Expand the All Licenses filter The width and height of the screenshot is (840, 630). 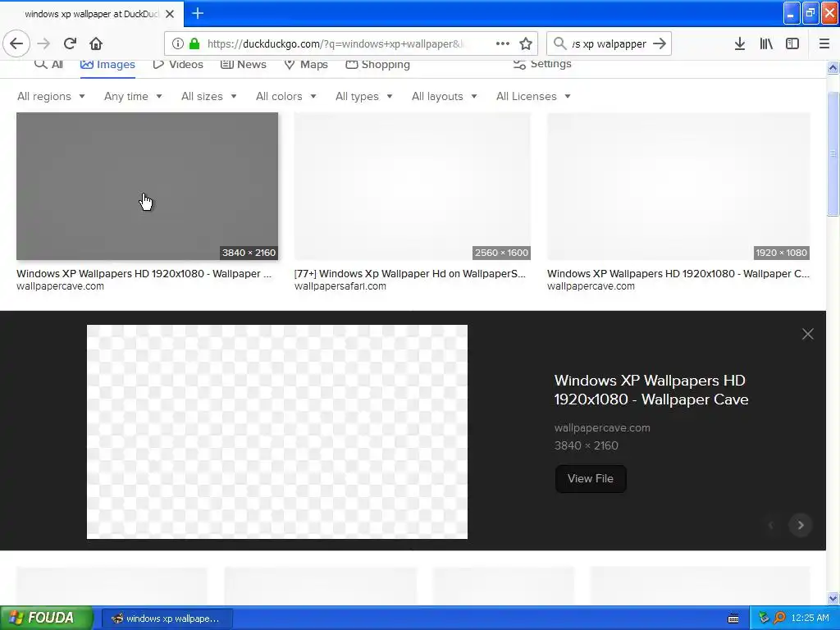[533, 97]
